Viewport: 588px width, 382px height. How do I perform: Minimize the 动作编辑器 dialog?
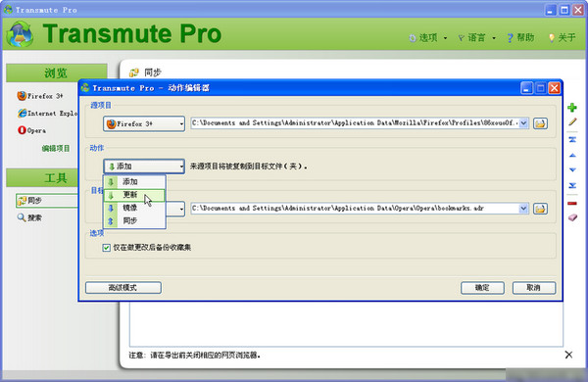[526, 88]
